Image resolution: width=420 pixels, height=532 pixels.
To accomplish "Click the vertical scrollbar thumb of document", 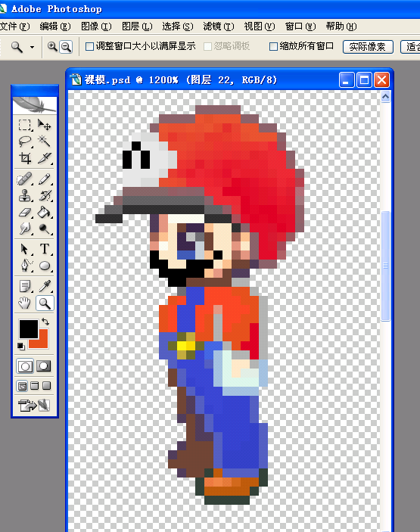I will click(386, 266).
